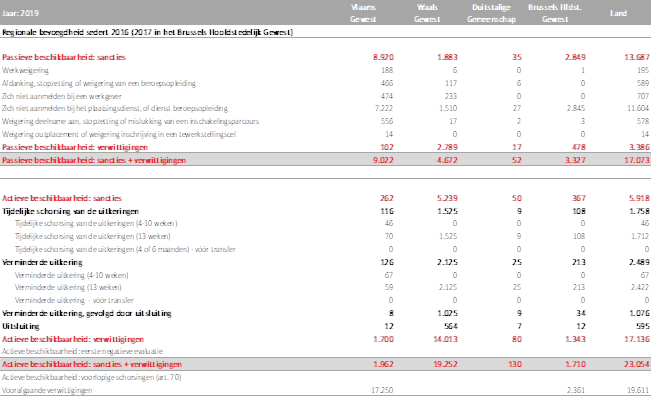Click value 1.758 in Land column
This screenshot has width=652, height=397.
639,211
